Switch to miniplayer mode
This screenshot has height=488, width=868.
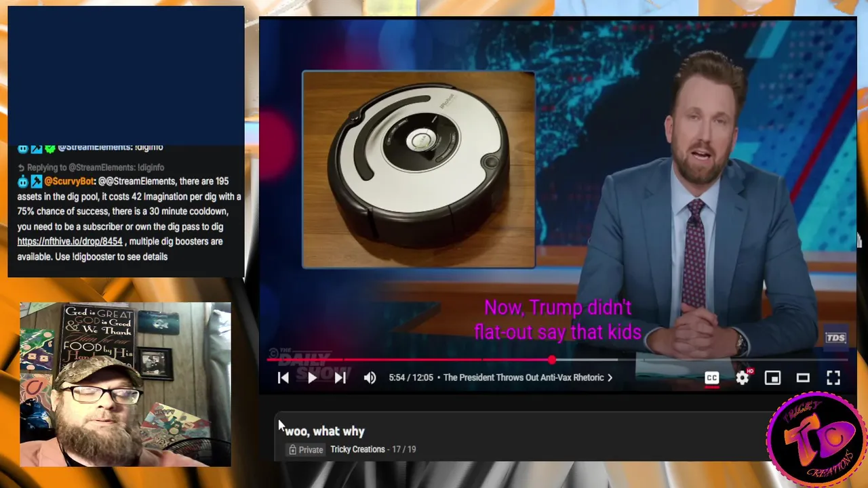[x=772, y=378]
